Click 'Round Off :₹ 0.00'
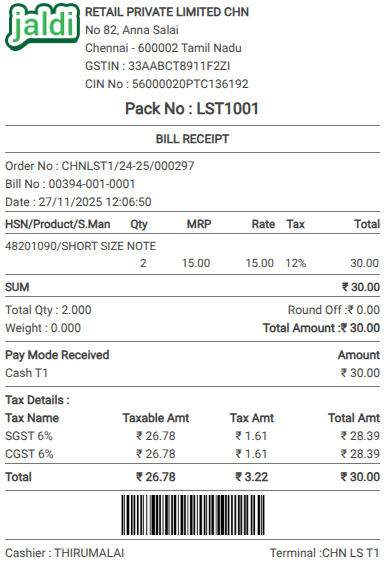Image resolution: width=384 pixels, height=567 pixels. click(334, 310)
